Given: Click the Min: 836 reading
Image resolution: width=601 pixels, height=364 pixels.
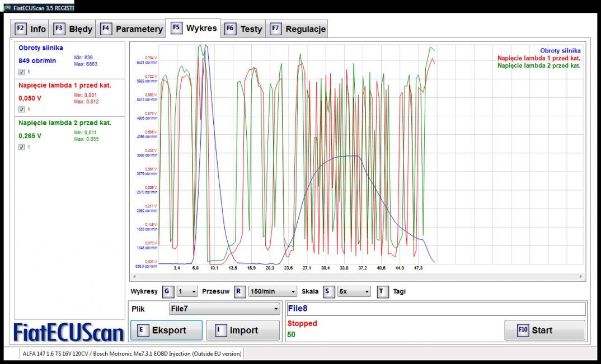Looking at the screenshot, I should pyautogui.click(x=83, y=58).
